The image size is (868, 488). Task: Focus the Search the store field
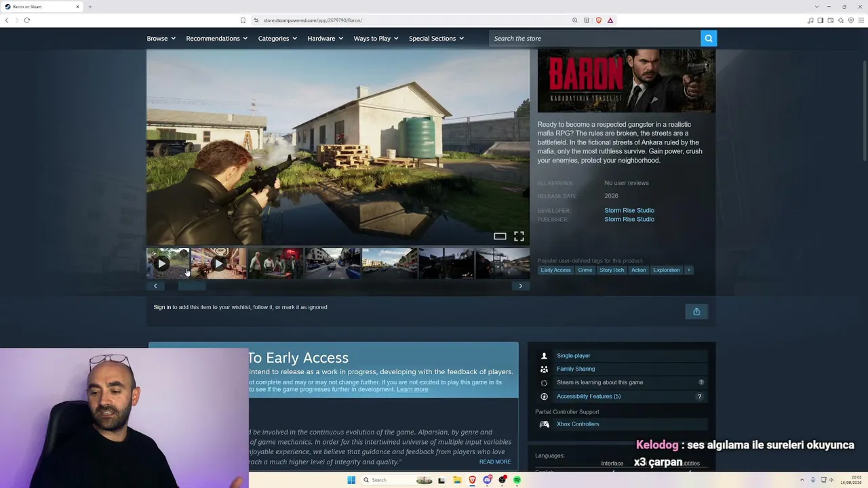pos(595,39)
